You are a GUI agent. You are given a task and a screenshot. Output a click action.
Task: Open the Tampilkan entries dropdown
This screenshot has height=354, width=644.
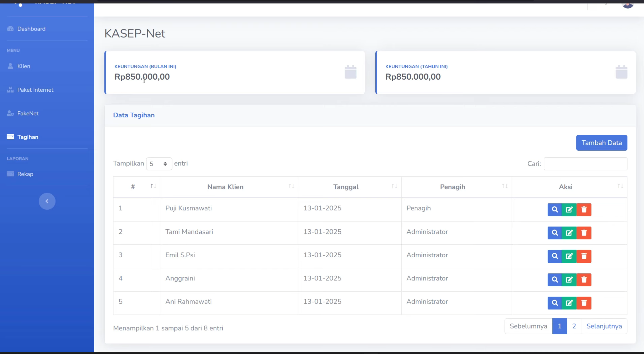click(159, 164)
